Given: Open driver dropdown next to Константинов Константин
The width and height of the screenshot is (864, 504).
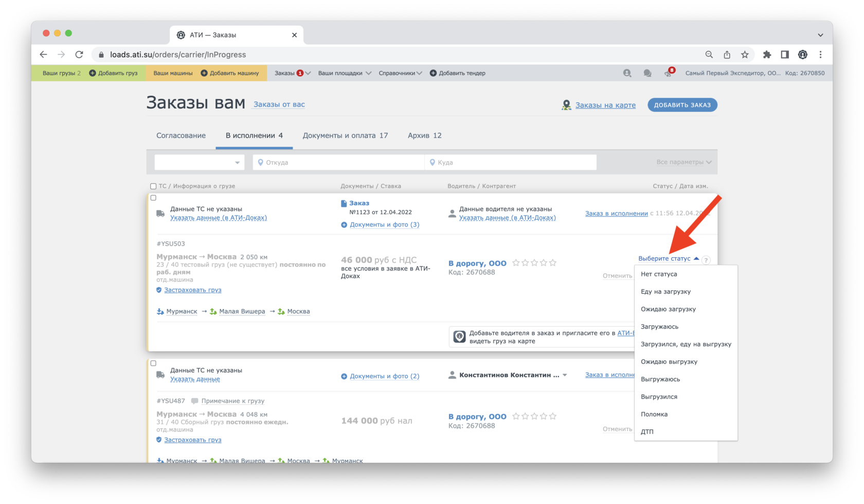Looking at the screenshot, I should tap(565, 375).
